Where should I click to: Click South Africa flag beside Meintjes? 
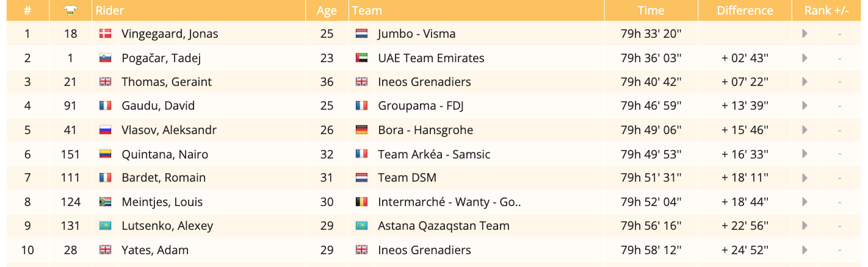(x=105, y=202)
